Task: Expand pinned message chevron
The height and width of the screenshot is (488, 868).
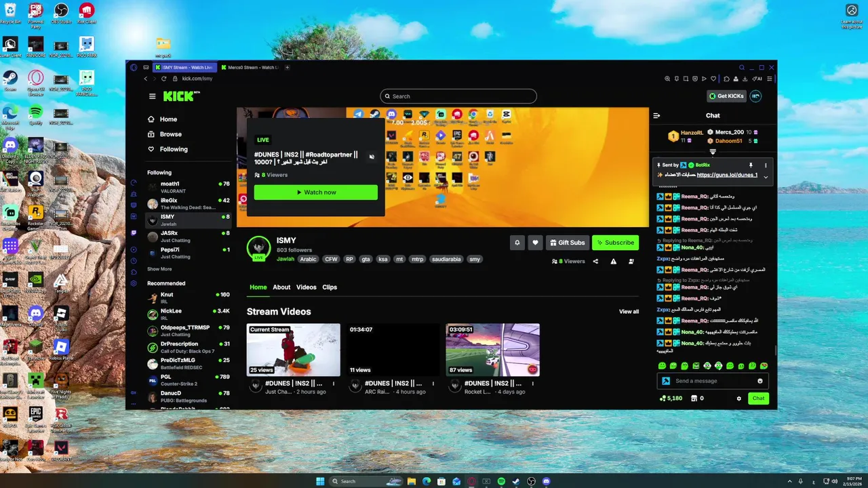Action: point(766,177)
